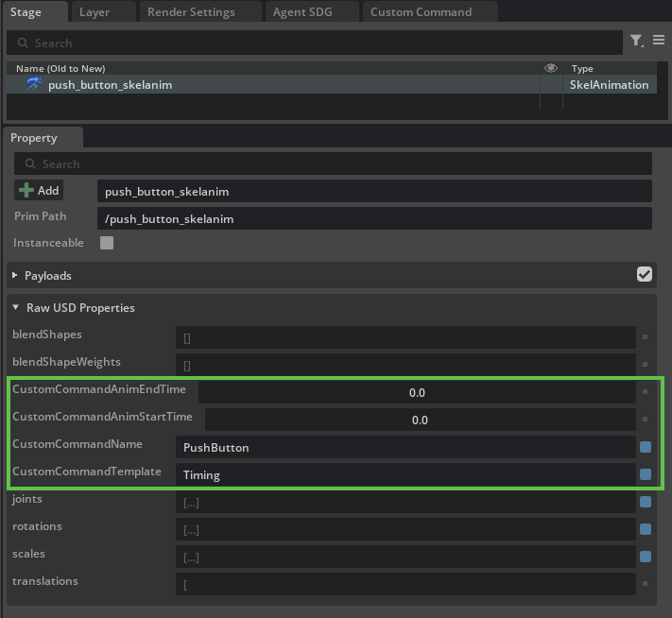This screenshot has width=672, height=618.
Task: Click the joints blue value indicator
Action: 646,502
